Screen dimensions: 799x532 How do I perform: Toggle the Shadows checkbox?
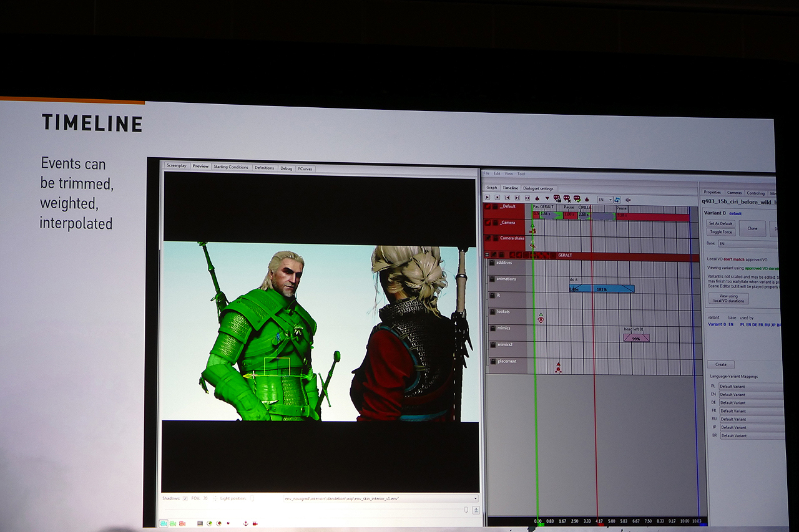point(185,498)
